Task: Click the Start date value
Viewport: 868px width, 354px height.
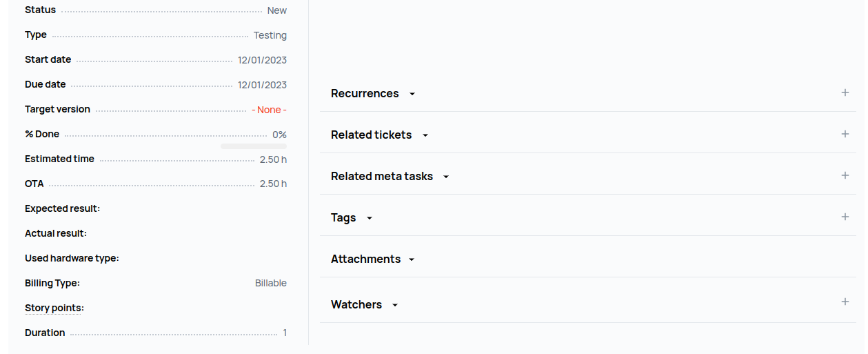Action: click(x=262, y=60)
